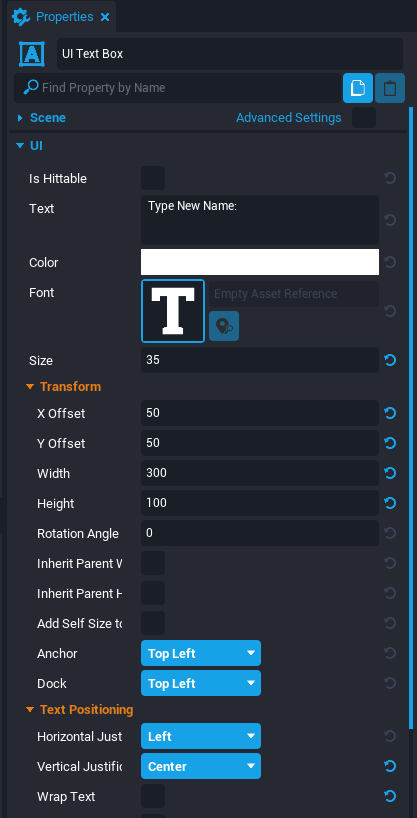Reset the Vertical Justification setting
This screenshot has width=417, height=818.
click(x=390, y=766)
